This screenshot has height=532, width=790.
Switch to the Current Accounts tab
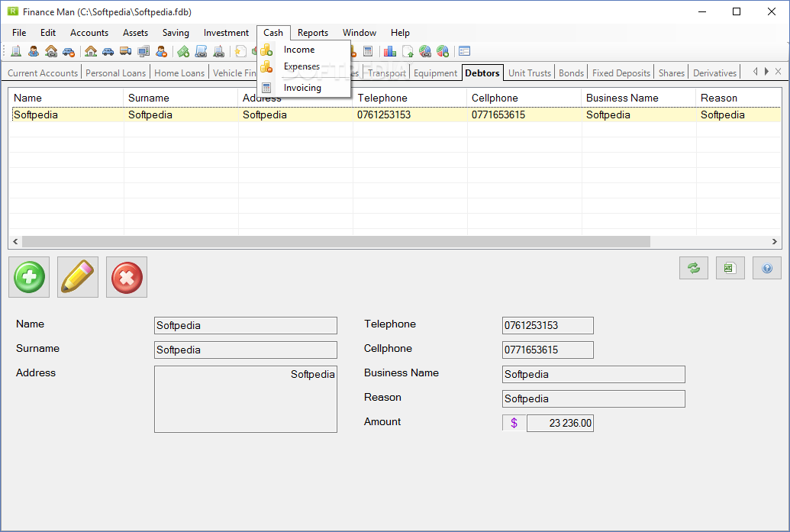(x=43, y=73)
